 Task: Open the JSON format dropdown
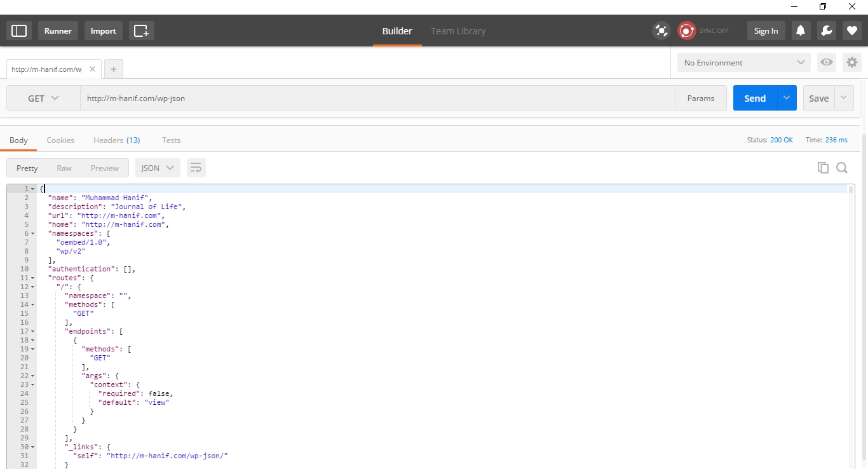(x=158, y=168)
